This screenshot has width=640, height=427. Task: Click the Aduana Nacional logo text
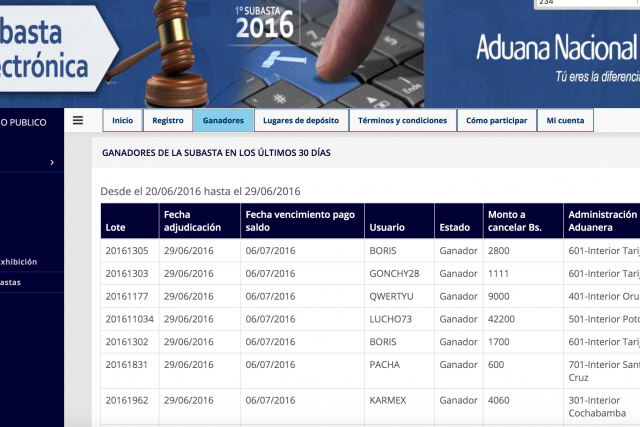[x=557, y=48]
